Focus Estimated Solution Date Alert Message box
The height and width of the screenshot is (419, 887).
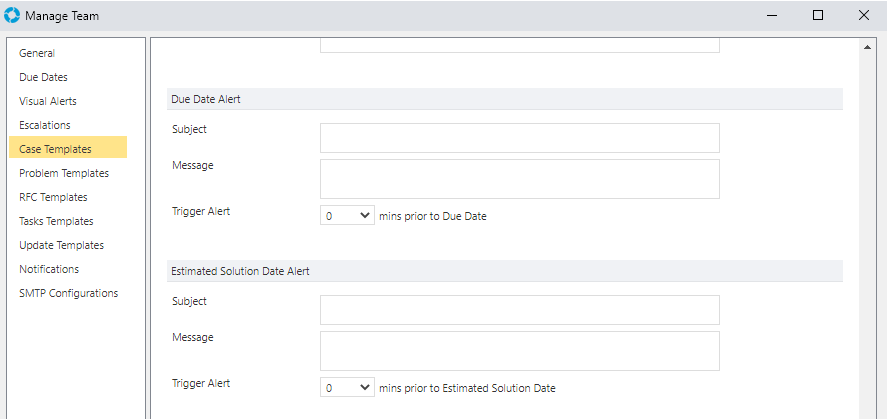coord(520,351)
